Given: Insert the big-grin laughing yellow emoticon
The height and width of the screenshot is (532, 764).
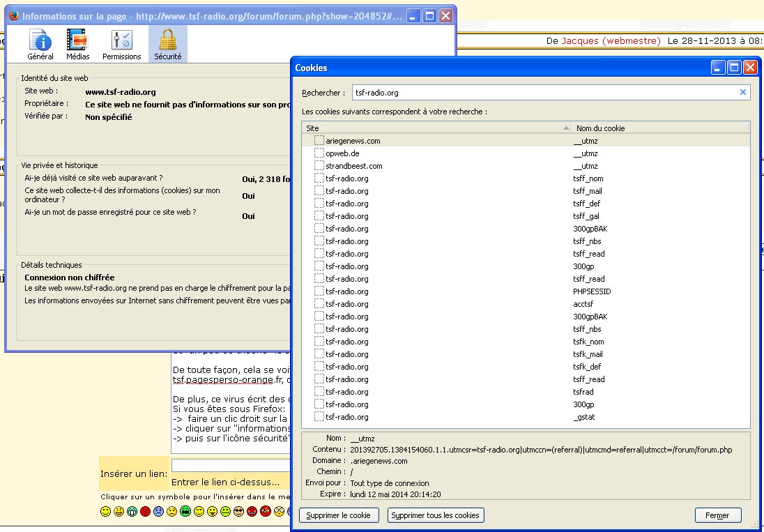Looking at the screenshot, I should pyautogui.click(x=119, y=512).
